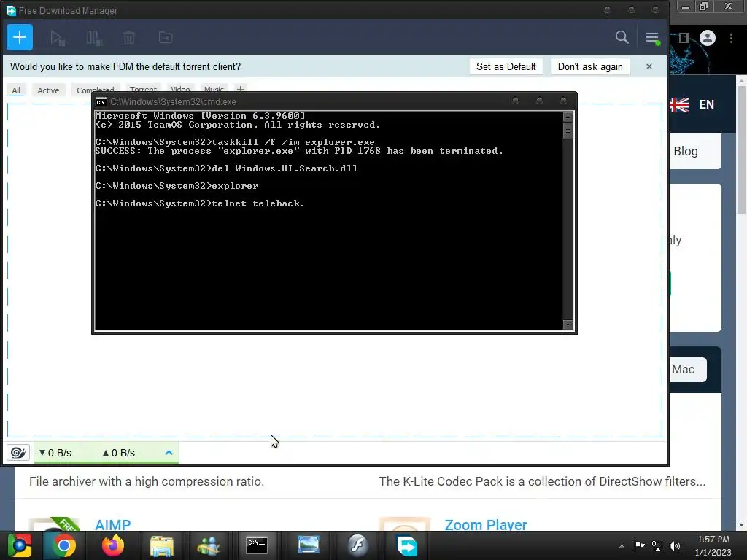Screen dimensions: 747x560
Task: Click the K-Lite Codec Pack description text
Action: point(542,481)
